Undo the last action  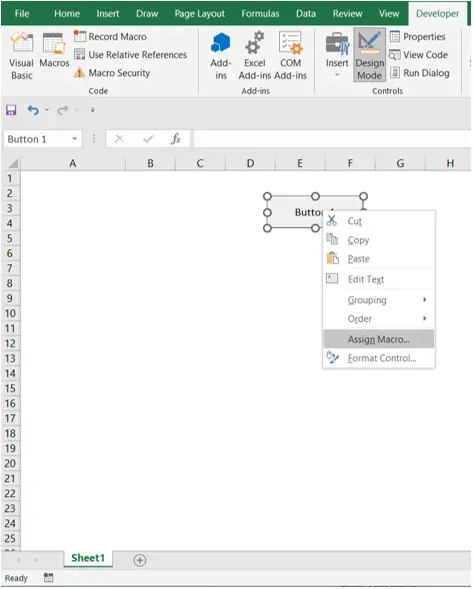[x=33, y=110]
